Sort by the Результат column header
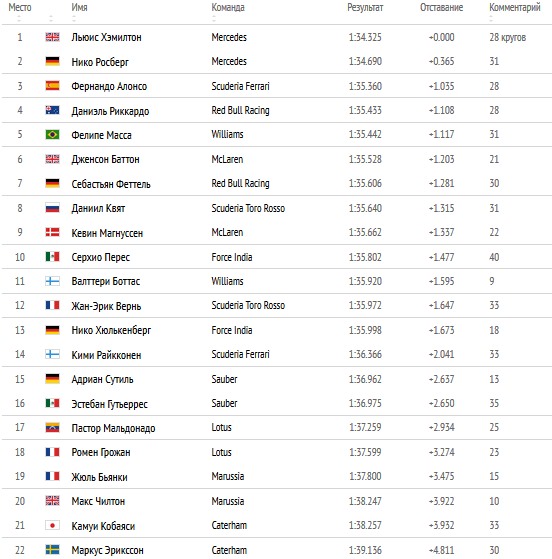Image resolution: width=552 pixels, height=559 pixels. click(365, 7)
